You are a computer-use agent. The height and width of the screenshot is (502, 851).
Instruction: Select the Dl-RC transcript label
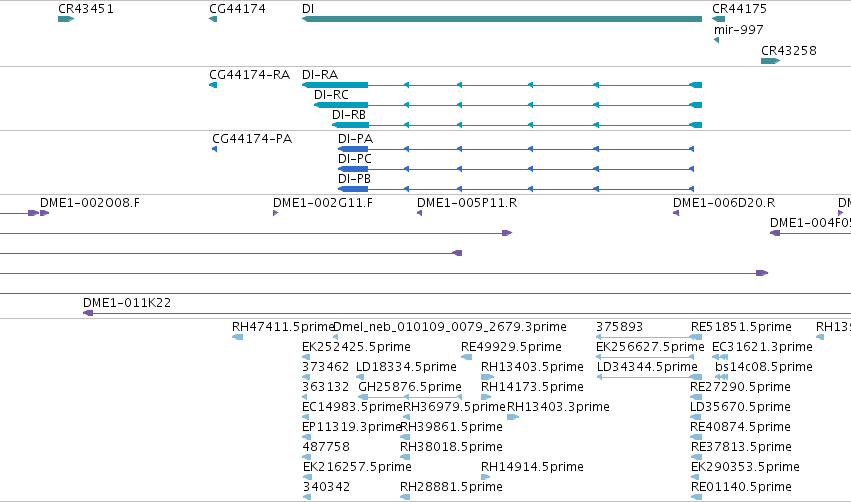(x=331, y=95)
